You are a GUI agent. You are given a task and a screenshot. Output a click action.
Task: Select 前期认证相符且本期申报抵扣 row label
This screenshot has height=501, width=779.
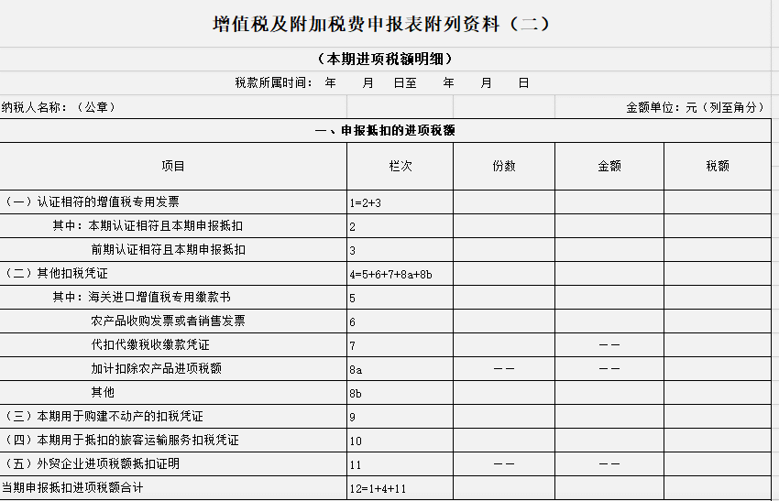(168, 250)
